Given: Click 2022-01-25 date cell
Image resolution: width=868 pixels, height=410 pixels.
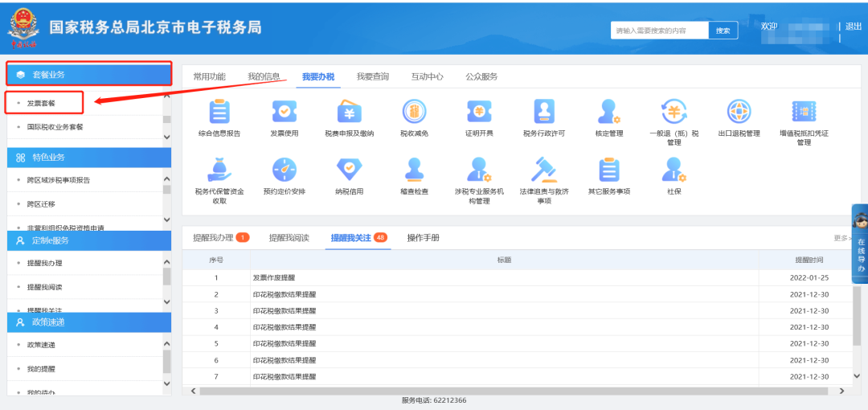Looking at the screenshot, I should pyautogui.click(x=809, y=278).
